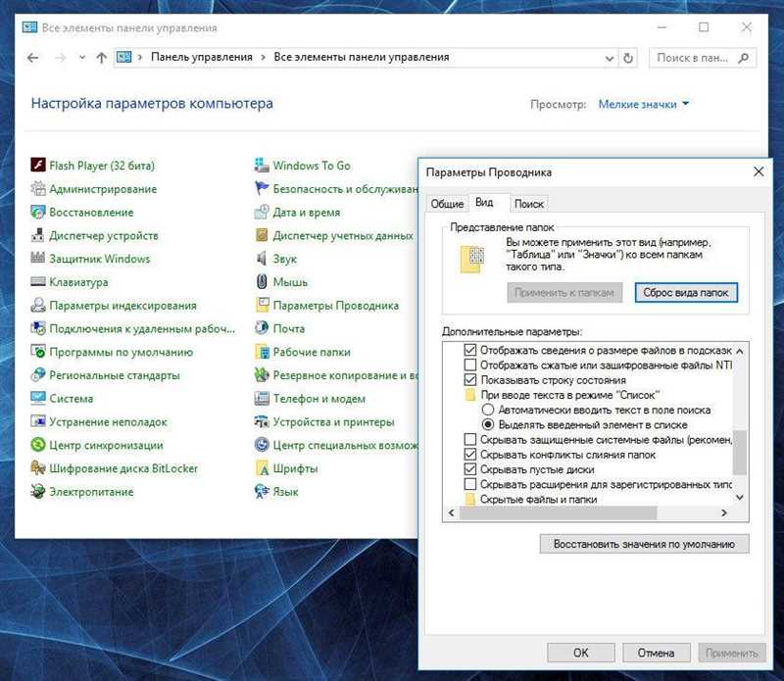The height and width of the screenshot is (681, 784).
Task: Open recent locations dropdown arrow
Action: pyautogui.click(x=82, y=58)
